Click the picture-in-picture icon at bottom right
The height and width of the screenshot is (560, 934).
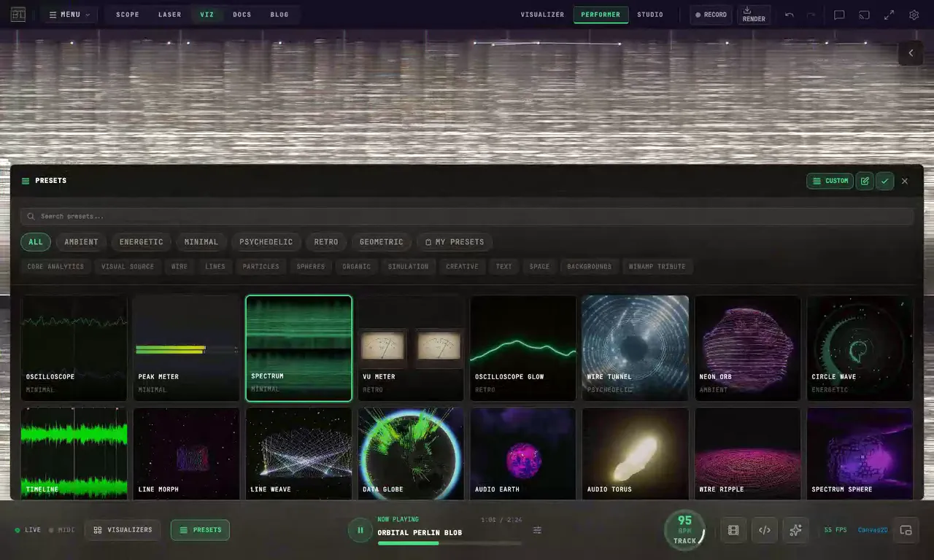(906, 530)
